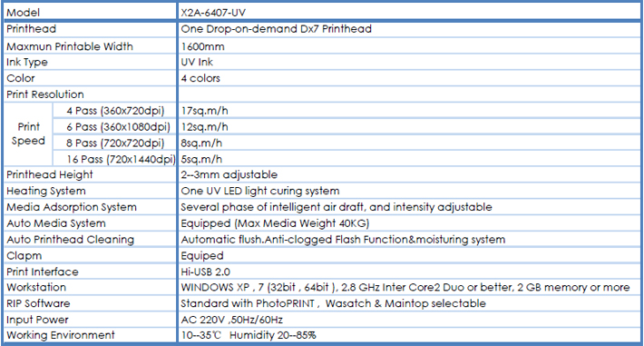Select the 'Color' row label
Viewport: 644px width, 346px height.
21,78
